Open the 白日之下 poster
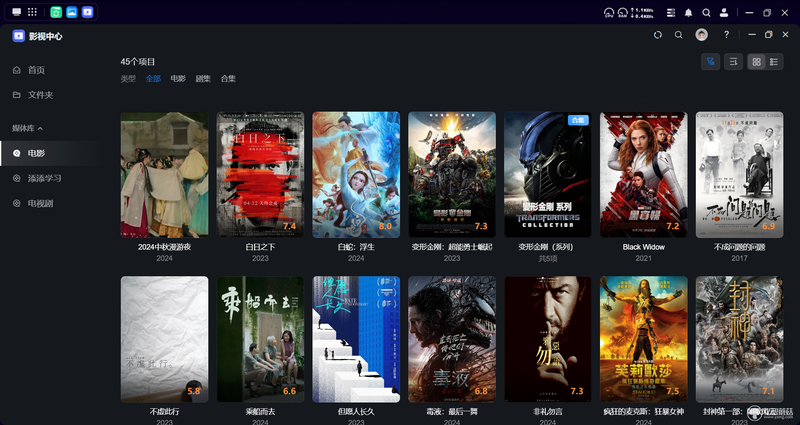The width and height of the screenshot is (800, 425). (260, 174)
